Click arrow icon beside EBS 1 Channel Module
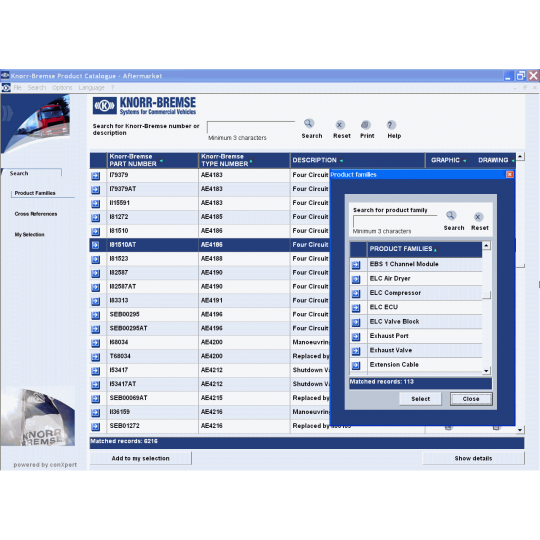540x540 pixels. pyautogui.click(x=356, y=265)
